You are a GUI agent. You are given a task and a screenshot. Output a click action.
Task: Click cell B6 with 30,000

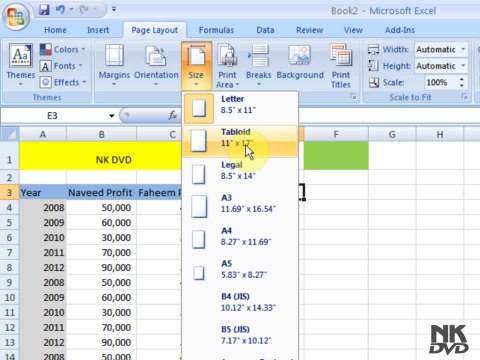(x=101, y=238)
